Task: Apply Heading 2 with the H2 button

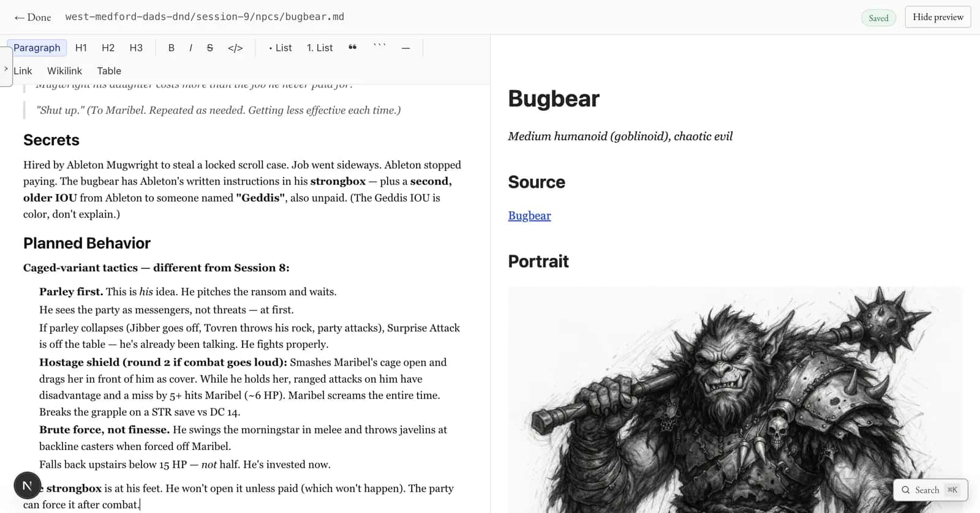Action: (x=108, y=48)
